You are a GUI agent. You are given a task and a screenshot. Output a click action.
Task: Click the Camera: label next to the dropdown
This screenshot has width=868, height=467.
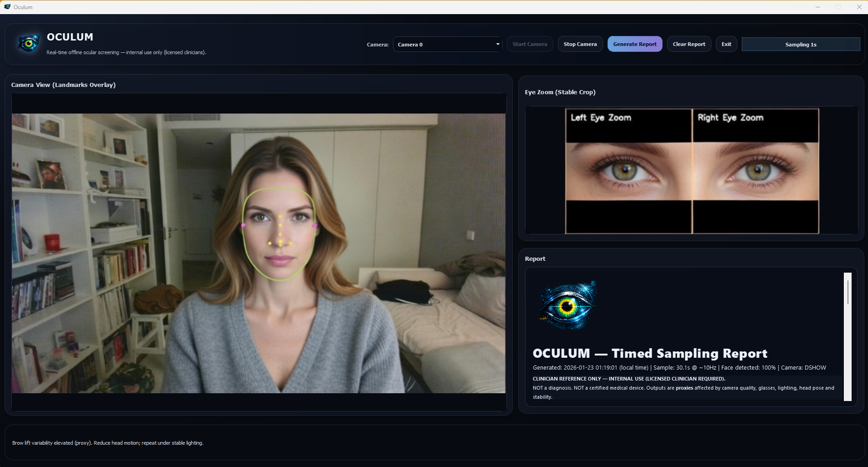coord(378,44)
